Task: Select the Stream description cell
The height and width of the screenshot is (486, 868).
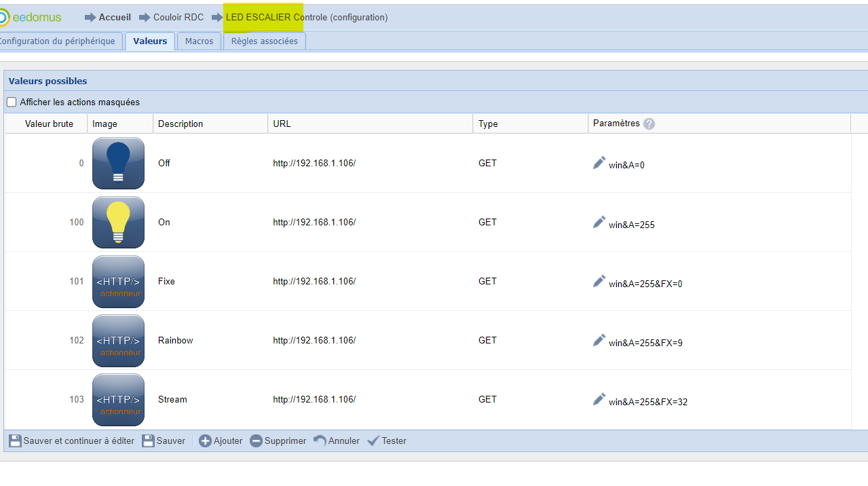Action: [210, 399]
